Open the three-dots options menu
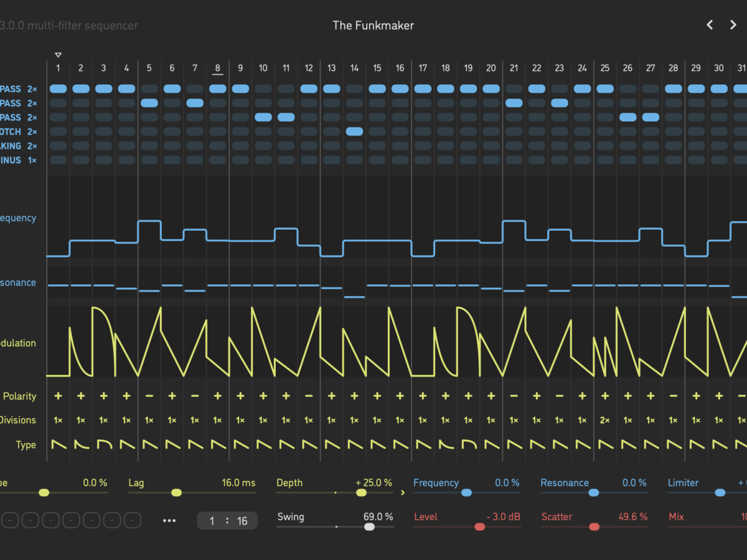 169,520
